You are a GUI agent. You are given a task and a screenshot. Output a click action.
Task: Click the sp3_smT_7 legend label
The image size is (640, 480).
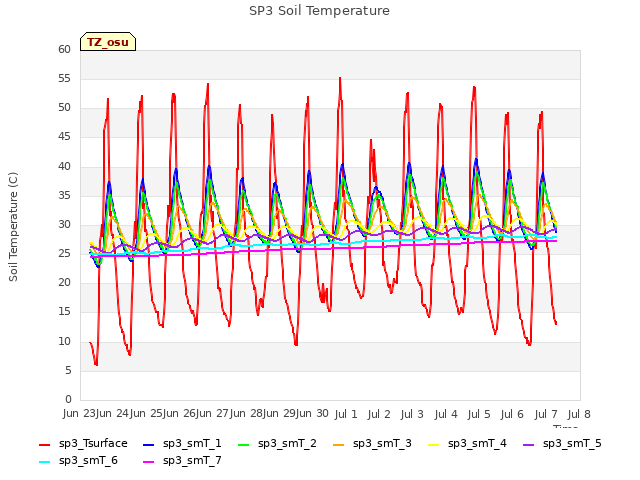(192, 461)
